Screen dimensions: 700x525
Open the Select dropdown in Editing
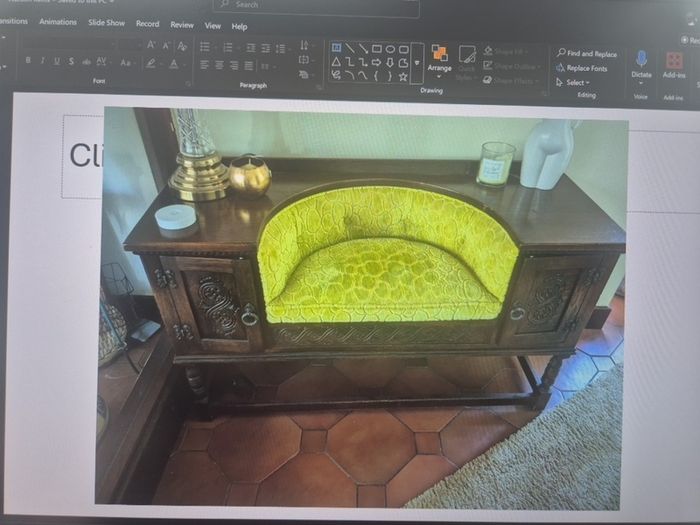pos(573,83)
